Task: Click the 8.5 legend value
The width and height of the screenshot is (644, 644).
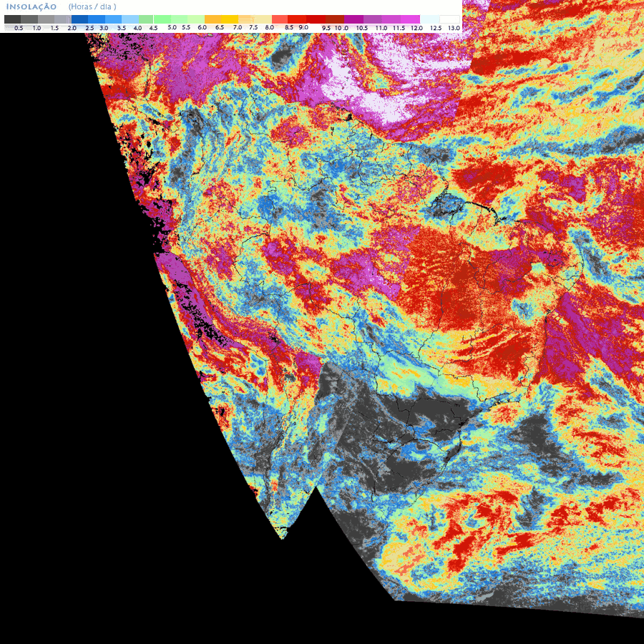Action: point(289,27)
